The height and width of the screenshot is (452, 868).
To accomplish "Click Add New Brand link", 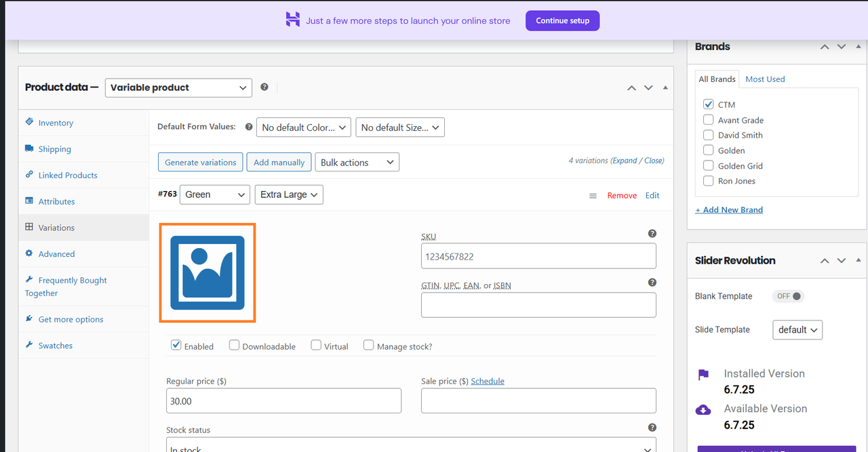I will point(729,209).
